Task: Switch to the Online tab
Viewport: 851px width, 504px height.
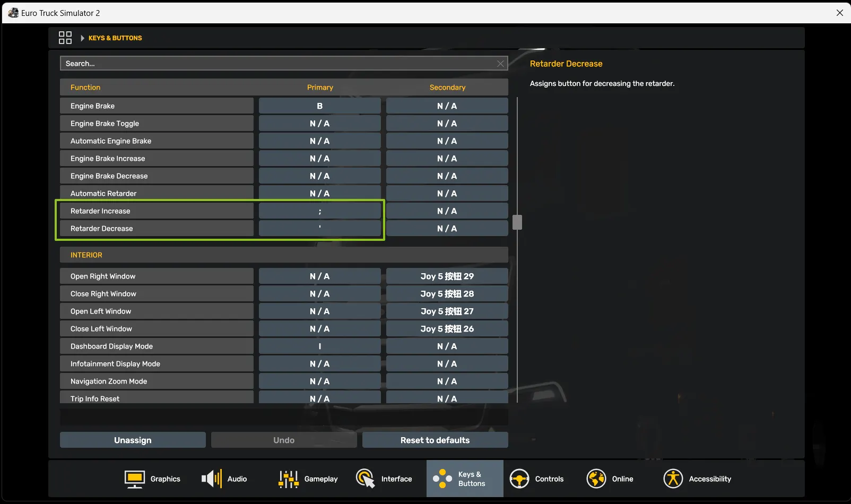Action: coord(610,479)
